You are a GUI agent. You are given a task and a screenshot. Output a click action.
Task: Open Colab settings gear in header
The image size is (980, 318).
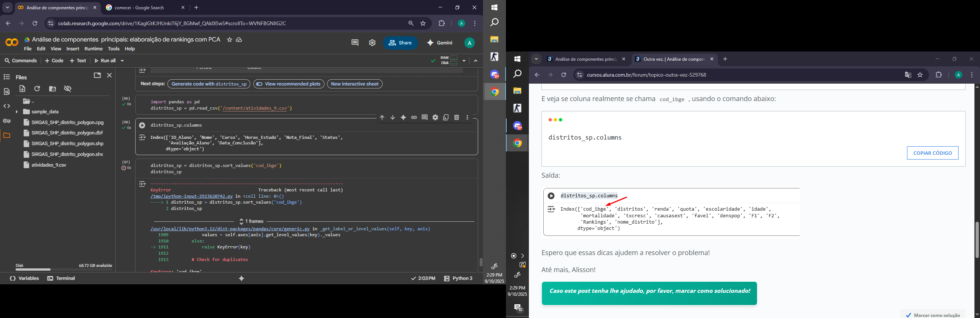coord(373,43)
